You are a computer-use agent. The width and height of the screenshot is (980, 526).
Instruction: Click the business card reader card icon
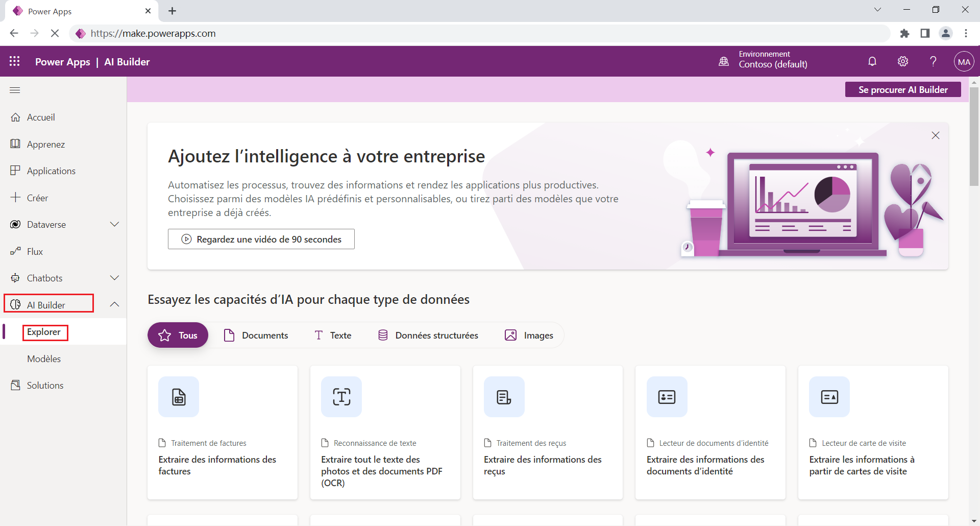tap(829, 397)
